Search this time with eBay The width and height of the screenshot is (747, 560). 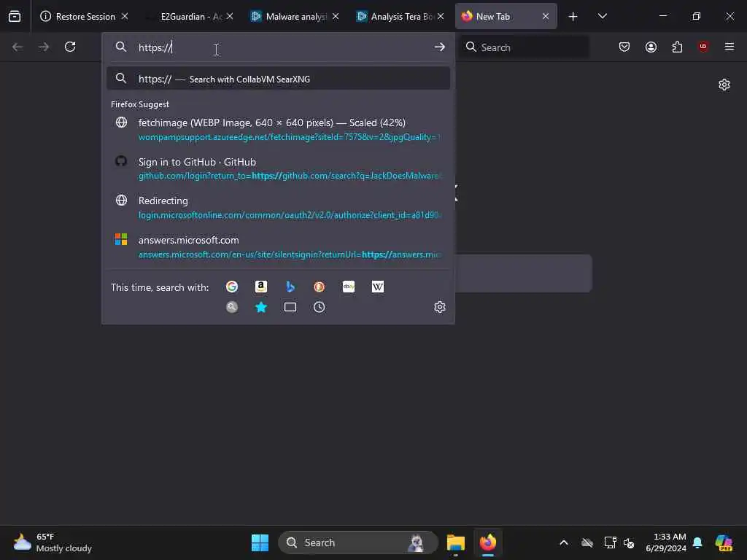349,287
